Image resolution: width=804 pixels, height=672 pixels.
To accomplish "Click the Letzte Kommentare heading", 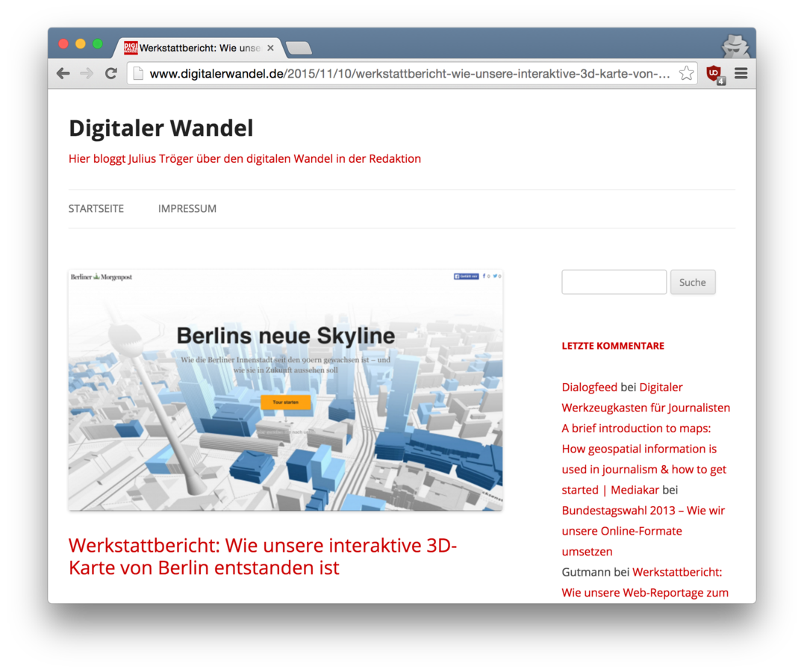I will pyautogui.click(x=613, y=346).
